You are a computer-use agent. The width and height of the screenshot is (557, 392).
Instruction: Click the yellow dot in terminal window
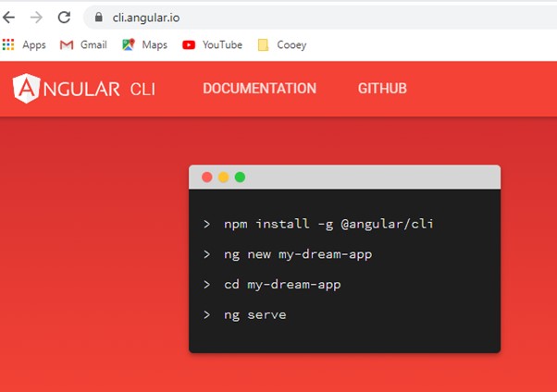point(223,178)
